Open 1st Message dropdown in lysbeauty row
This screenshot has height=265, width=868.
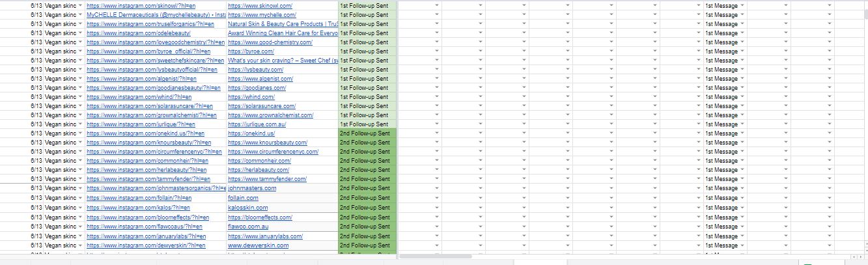pyautogui.click(x=741, y=69)
